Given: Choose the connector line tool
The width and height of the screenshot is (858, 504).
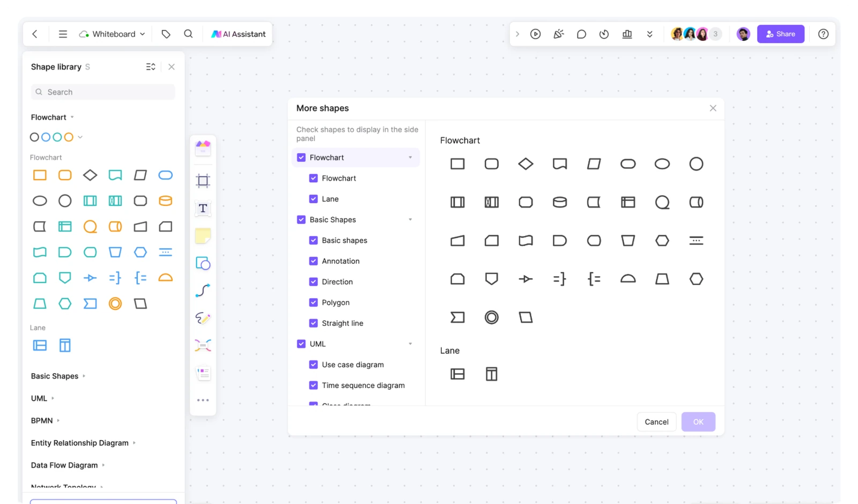Looking at the screenshot, I should 203,291.
